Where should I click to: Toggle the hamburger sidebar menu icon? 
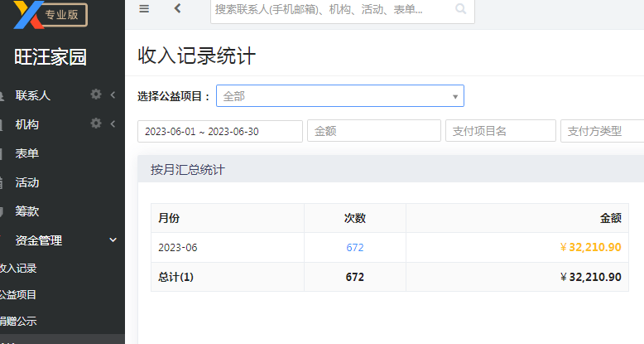(x=144, y=8)
